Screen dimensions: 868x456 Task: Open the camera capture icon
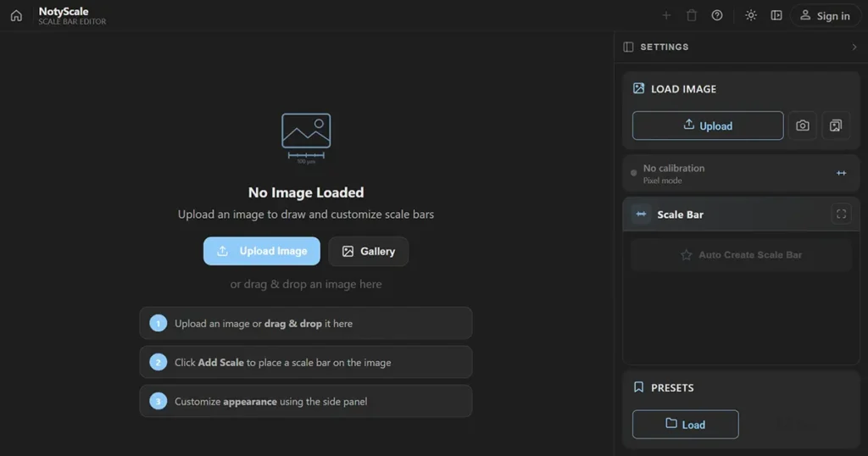click(x=803, y=125)
